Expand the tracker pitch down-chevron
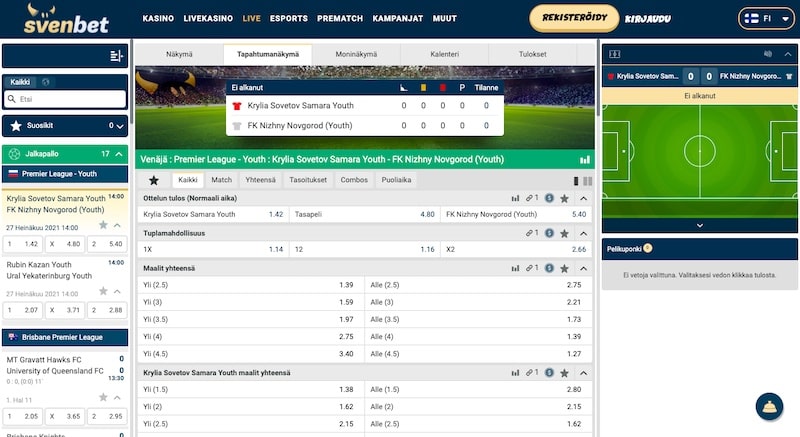This screenshot has width=800, height=437. (x=700, y=225)
